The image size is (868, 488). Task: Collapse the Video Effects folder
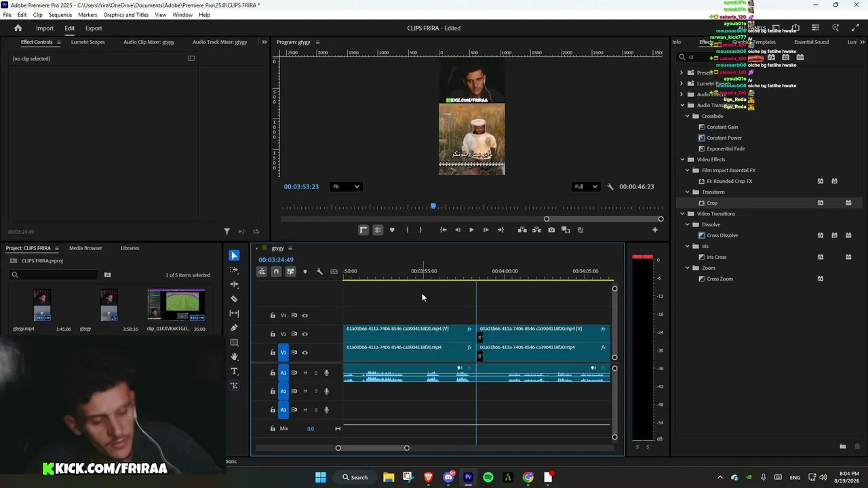click(682, 159)
